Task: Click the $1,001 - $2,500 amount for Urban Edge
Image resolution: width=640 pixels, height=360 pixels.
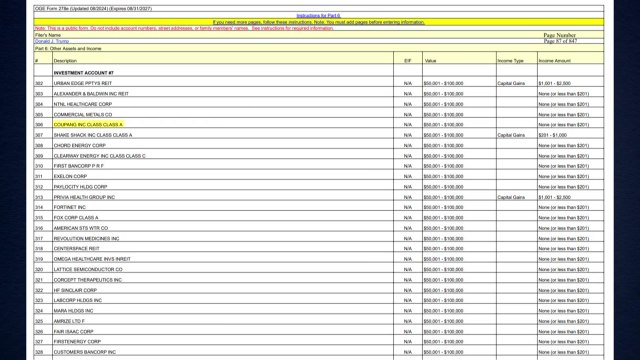Action: pyautogui.click(x=555, y=83)
